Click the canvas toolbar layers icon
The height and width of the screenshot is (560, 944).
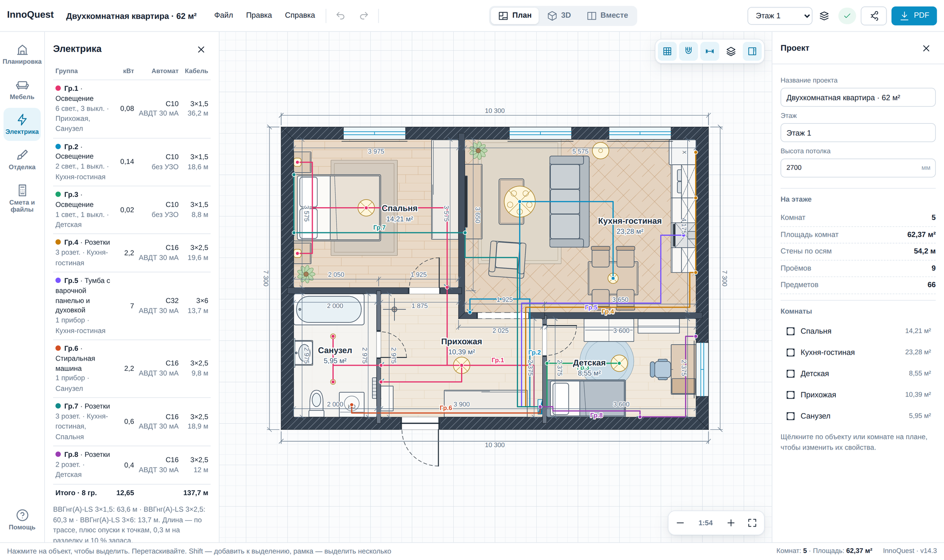[x=731, y=51]
